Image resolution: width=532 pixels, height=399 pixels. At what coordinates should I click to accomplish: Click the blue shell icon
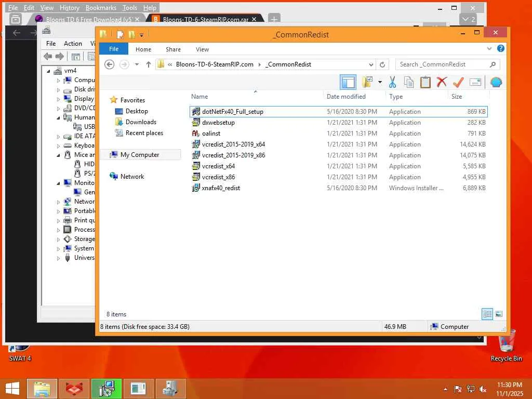[x=496, y=82]
